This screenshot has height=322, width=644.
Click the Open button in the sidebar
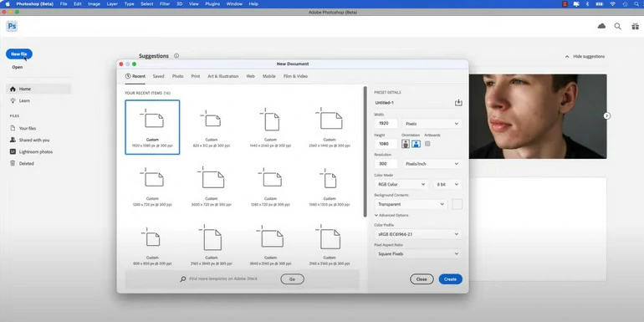(x=18, y=67)
